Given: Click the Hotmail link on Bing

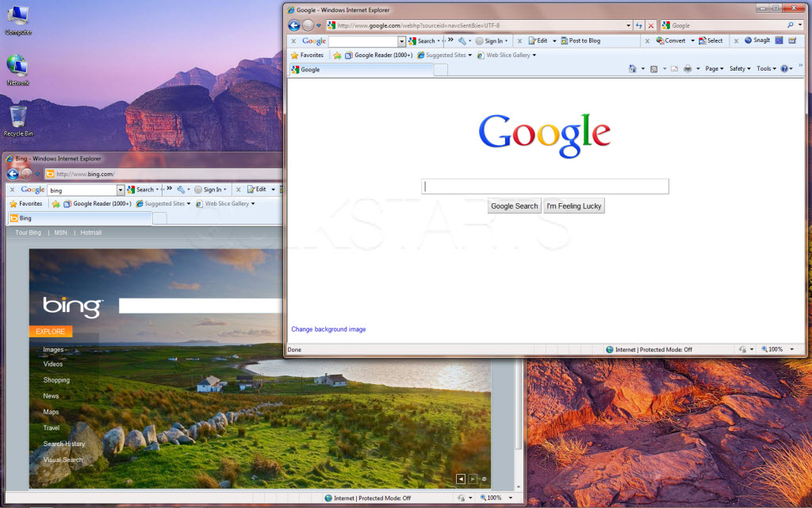Looking at the screenshot, I should [x=90, y=233].
